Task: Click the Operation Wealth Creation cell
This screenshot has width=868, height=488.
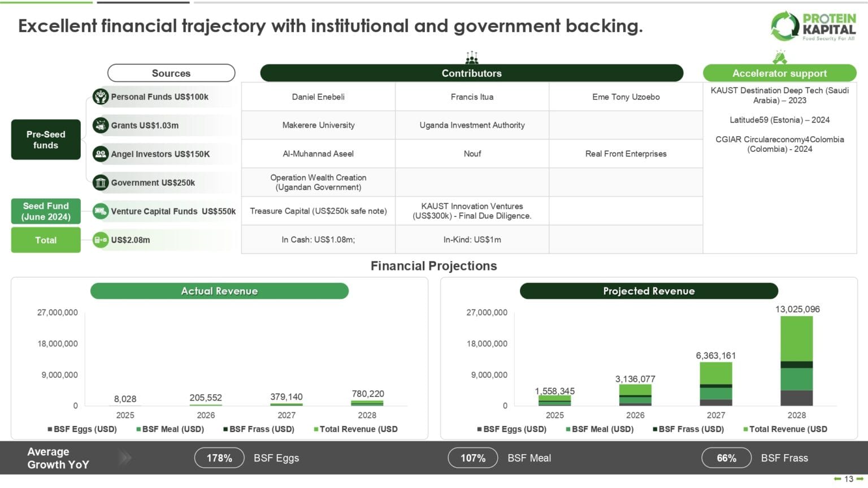Action: [318, 182]
